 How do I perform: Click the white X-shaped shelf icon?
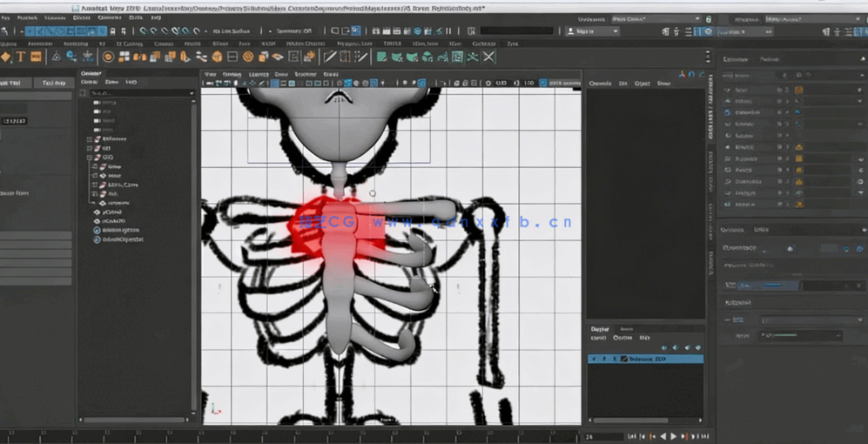(489, 57)
